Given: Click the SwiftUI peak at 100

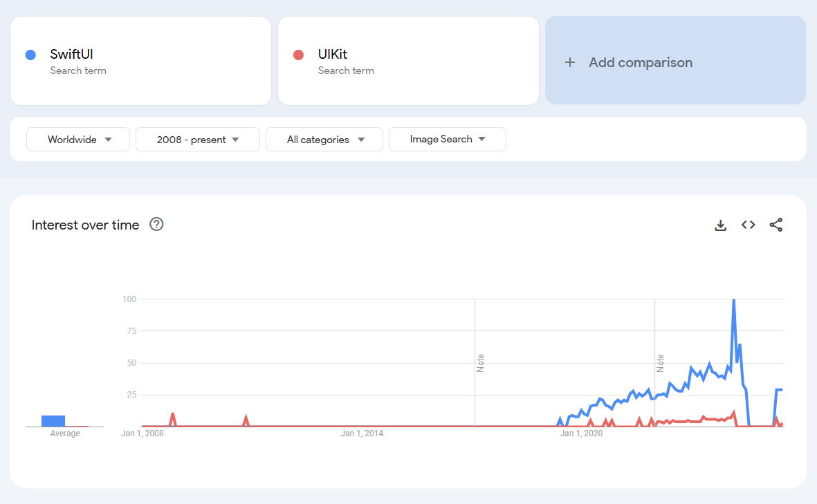Looking at the screenshot, I should [x=733, y=300].
